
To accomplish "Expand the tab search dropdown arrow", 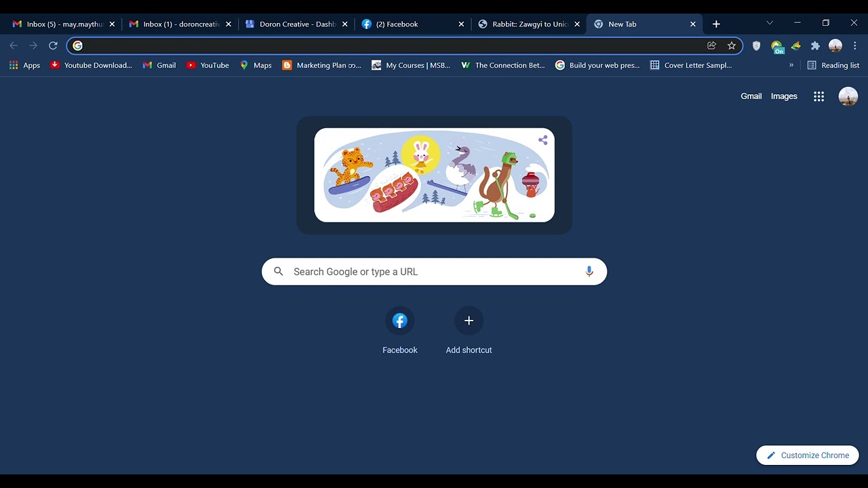I will click(770, 23).
